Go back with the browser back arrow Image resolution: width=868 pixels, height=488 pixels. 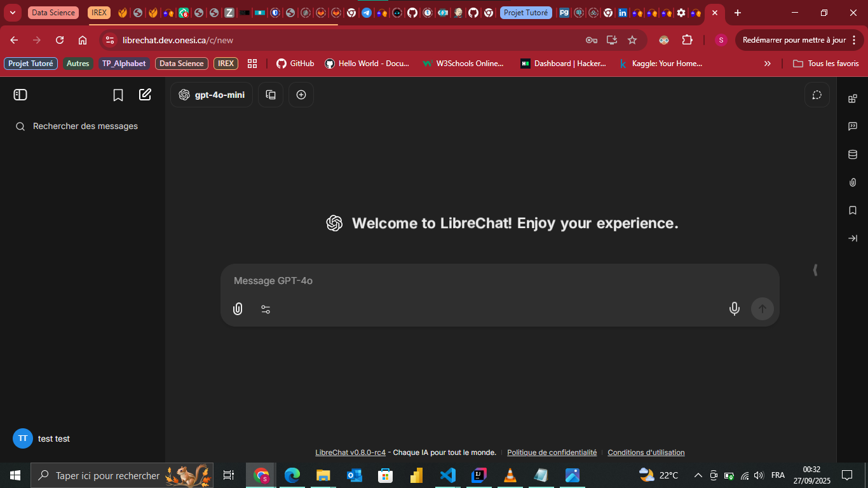[x=14, y=40]
